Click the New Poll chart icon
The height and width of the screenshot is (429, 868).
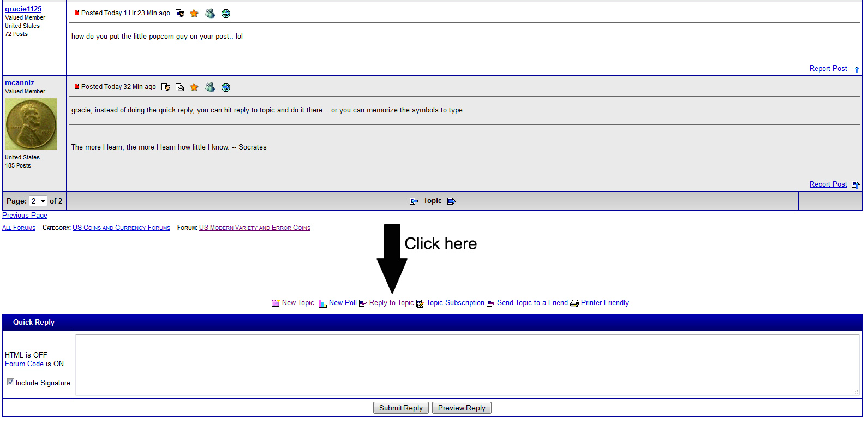(x=322, y=303)
